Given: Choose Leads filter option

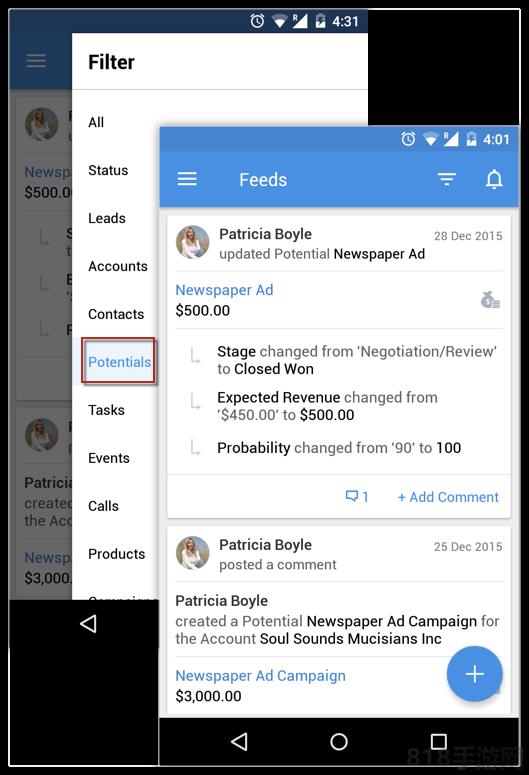Looking at the screenshot, I should pos(107,218).
